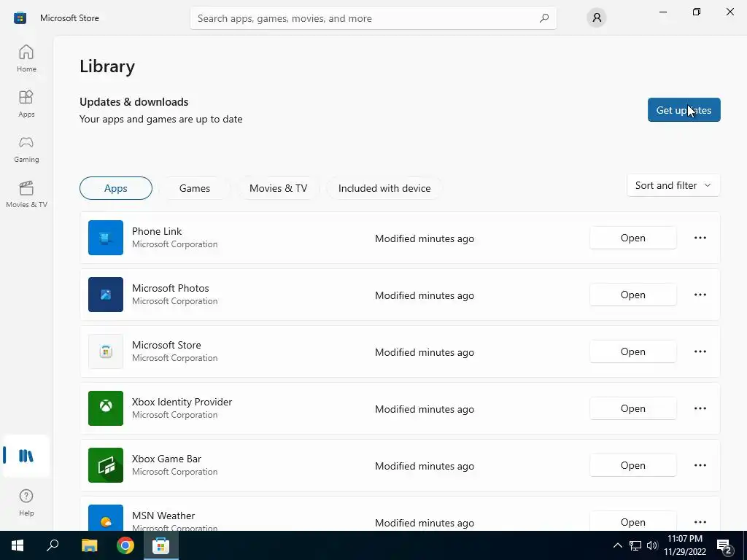Click the Microsoft Store logo in title bar

(x=20, y=18)
